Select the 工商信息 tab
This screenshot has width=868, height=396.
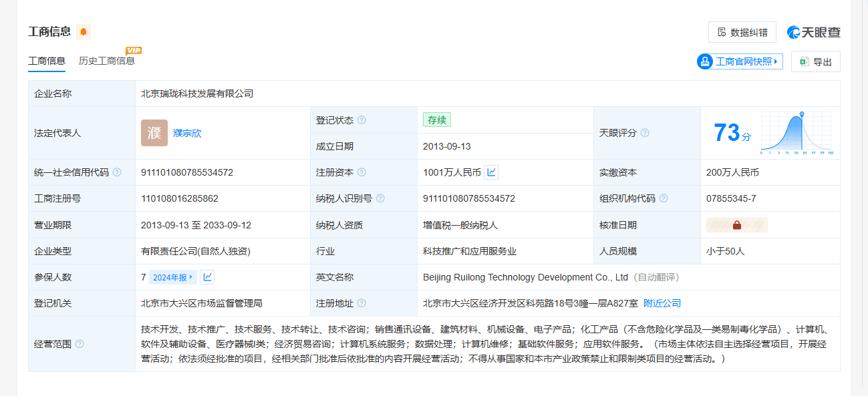coord(47,61)
